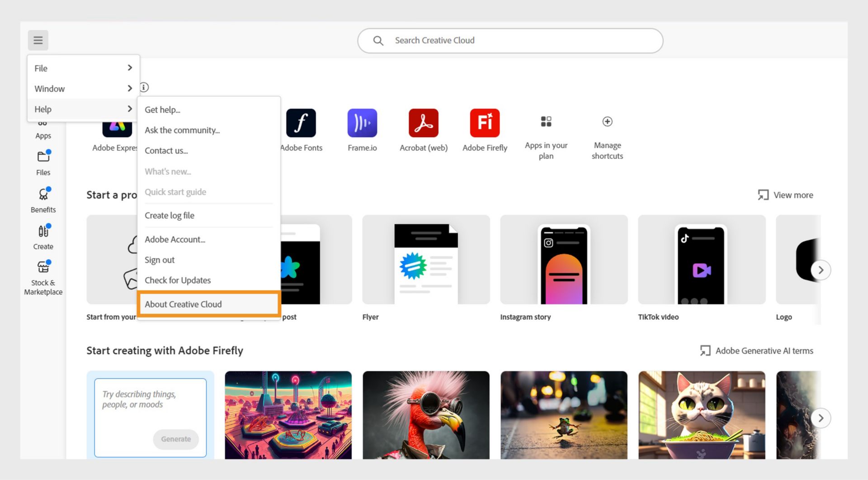
Task: Launch Frame.io from the apps row
Action: click(x=362, y=123)
